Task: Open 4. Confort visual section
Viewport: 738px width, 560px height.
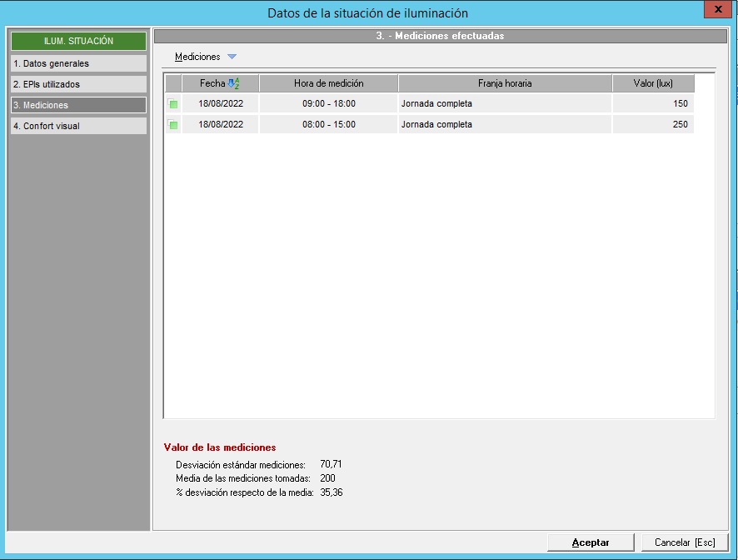Action: click(78, 126)
